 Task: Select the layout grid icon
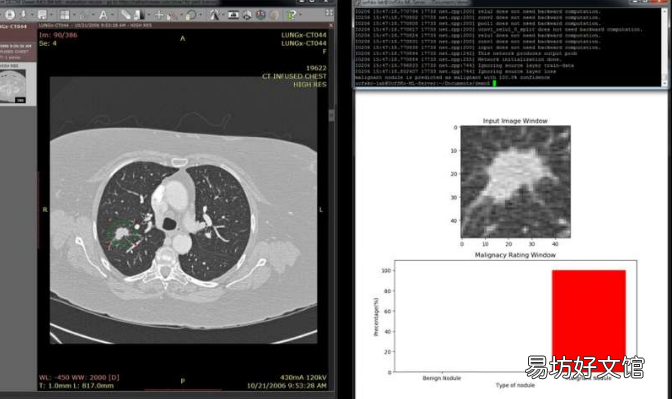[x=65, y=15]
